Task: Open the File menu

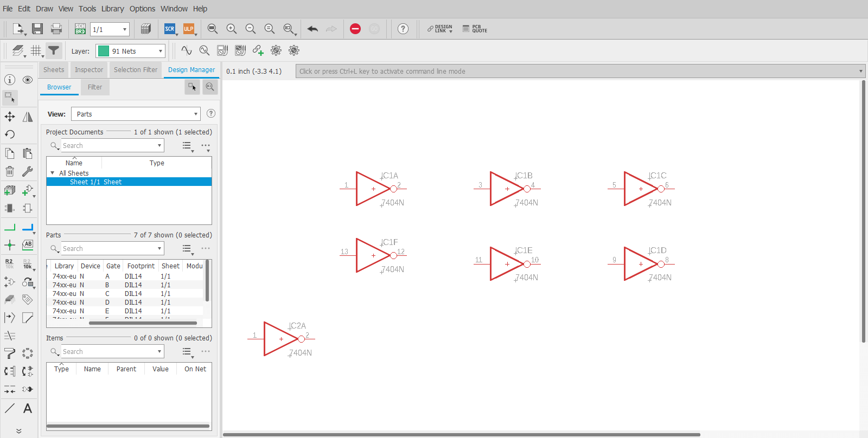Action: pyautogui.click(x=8, y=9)
